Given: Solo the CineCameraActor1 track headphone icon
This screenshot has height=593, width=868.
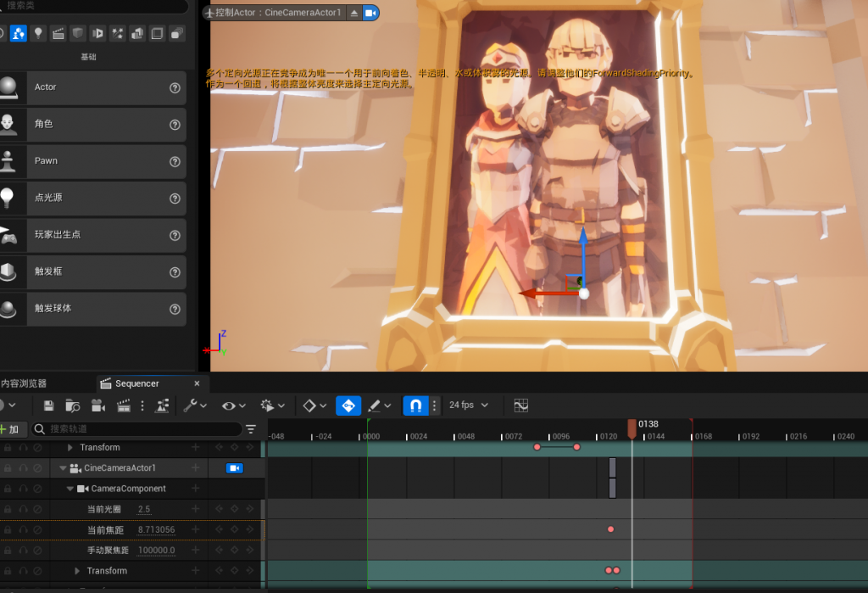Looking at the screenshot, I should 23,468.
